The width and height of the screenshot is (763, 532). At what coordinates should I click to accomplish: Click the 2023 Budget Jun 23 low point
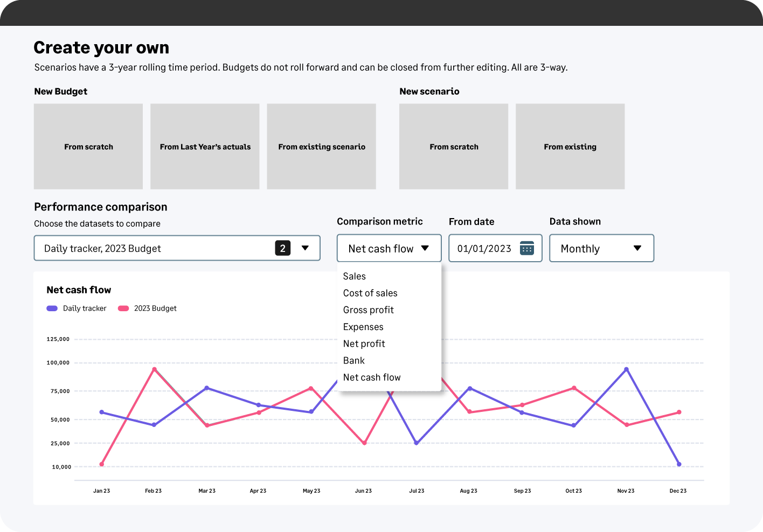point(364,443)
